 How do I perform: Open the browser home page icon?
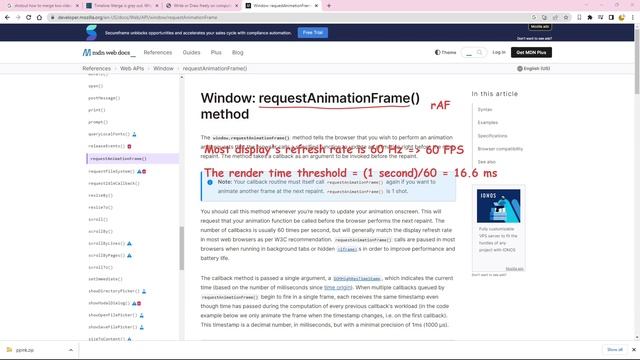coord(39,18)
